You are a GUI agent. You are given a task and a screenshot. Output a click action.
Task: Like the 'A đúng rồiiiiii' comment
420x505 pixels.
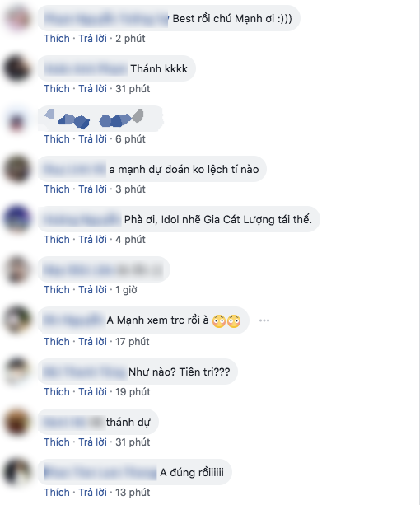coord(57,492)
